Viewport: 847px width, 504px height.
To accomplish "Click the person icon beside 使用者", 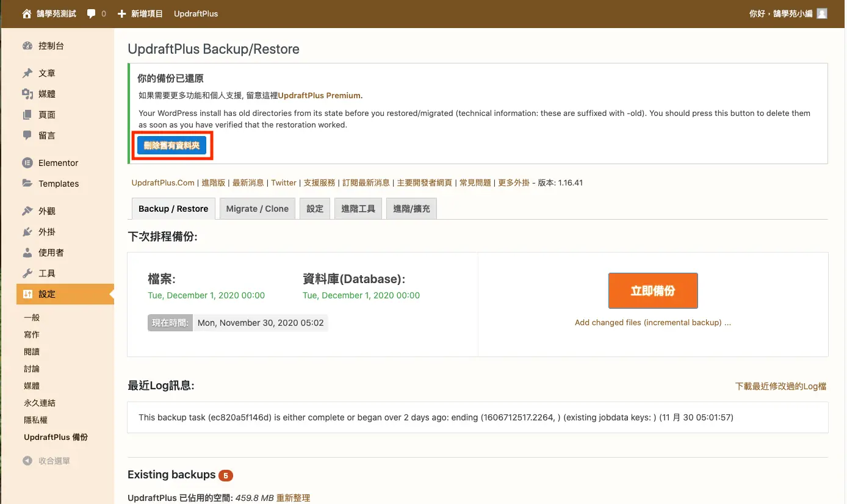I will 27,253.
